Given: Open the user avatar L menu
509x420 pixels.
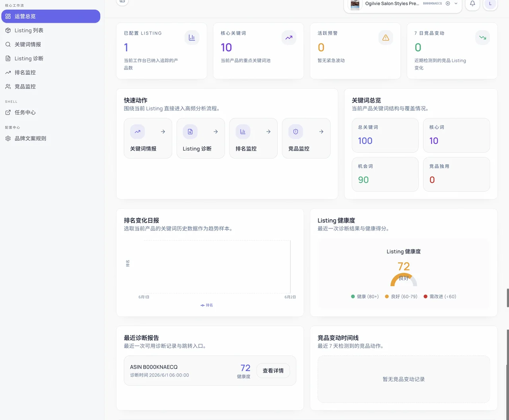Looking at the screenshot, I should [490, 4].
